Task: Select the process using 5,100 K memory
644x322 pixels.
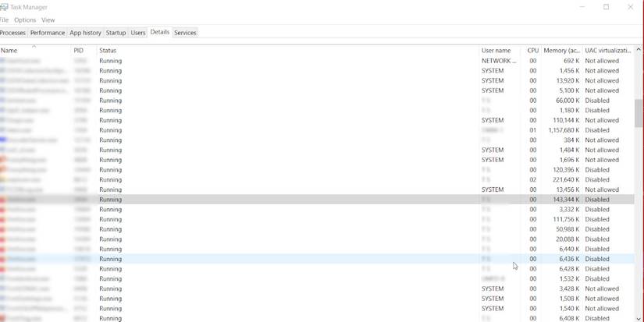Action: pos(317,90)
